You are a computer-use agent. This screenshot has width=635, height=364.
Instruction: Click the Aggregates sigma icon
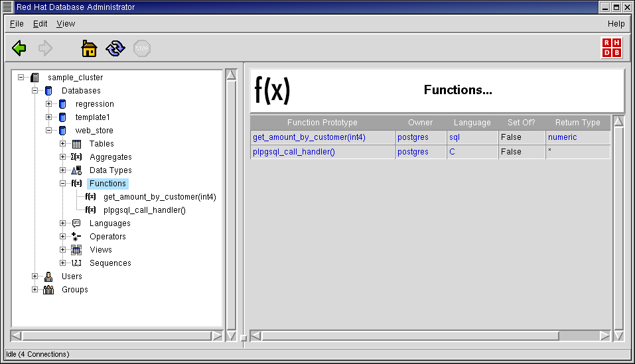click(x=76, y=157)
